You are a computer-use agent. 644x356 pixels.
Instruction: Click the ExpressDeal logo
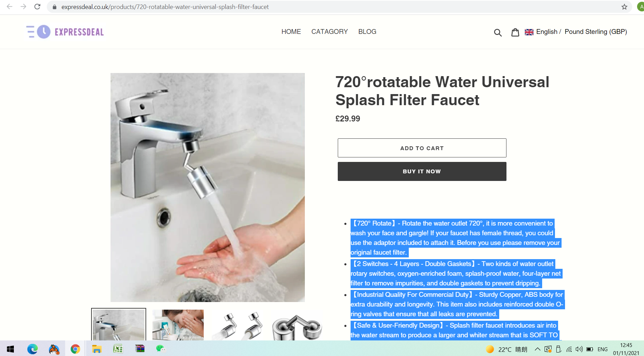tap(65, 32)
